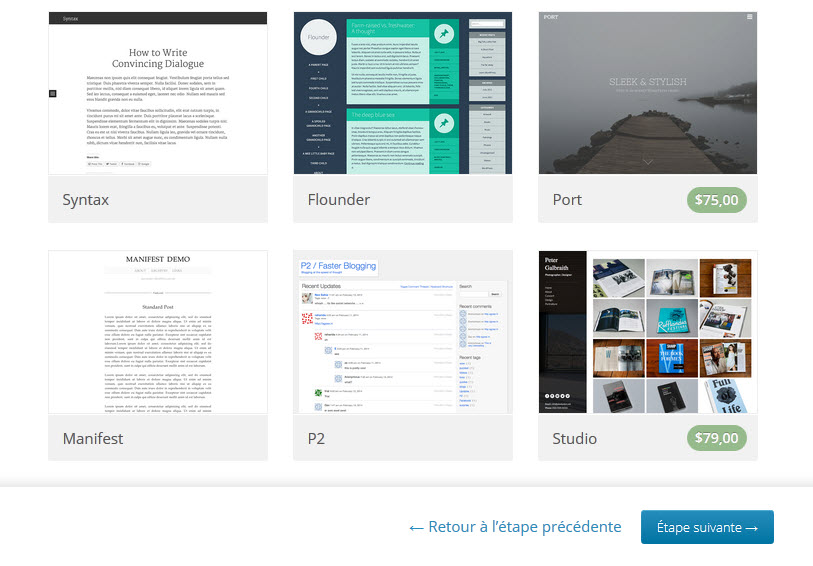
Task: Click the hamburger menu icon in Port preview
Action: pyautogui.click(x=749, y=18)
